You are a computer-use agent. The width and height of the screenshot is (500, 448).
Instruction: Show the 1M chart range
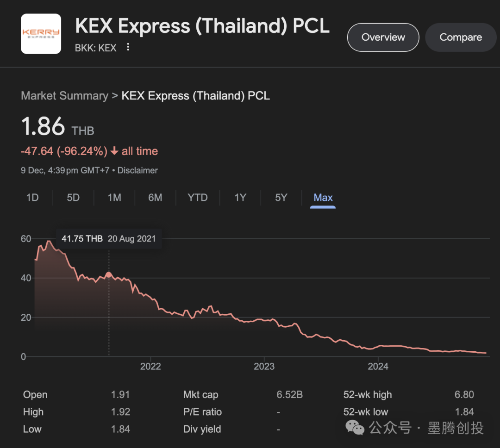point(114,198)
